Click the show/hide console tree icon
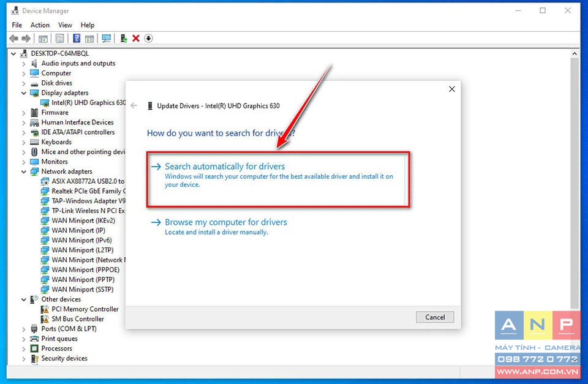Screen dimensions: 588x384 (x=43, y=38)
